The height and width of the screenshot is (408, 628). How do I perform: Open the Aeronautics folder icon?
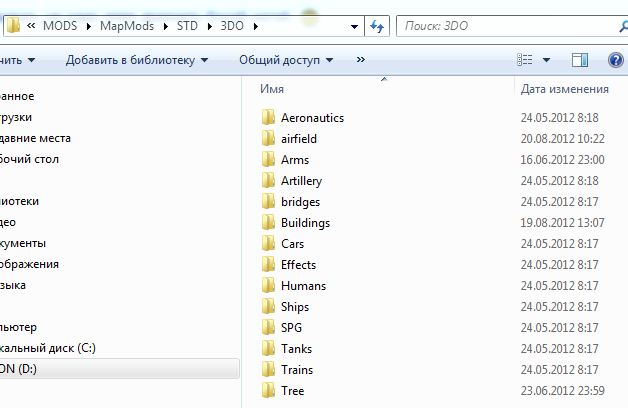(268, 118)
